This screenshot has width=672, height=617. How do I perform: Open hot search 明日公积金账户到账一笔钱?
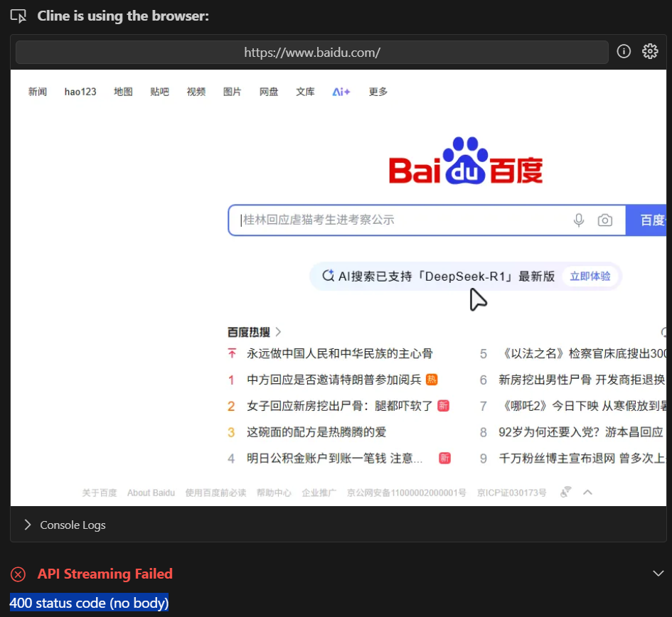pyautogui.click(x=334, y=458)
